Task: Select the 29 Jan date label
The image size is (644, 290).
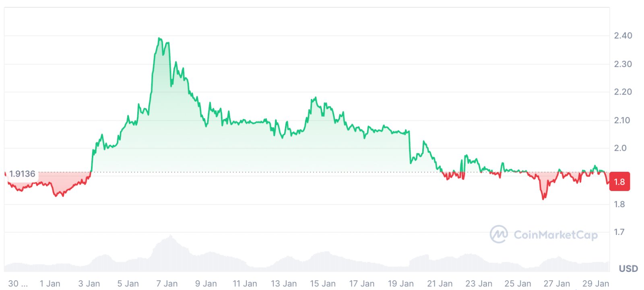Action: coord(596,284)
